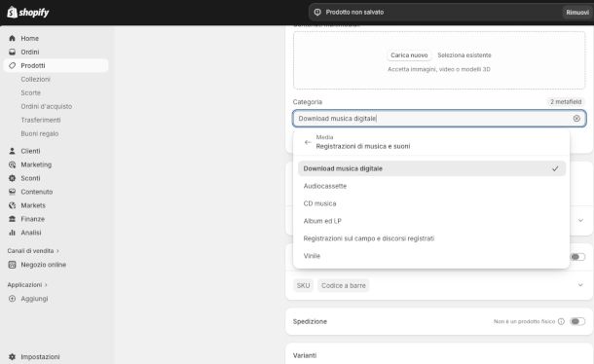Click the 2 metafield badge

566,102
